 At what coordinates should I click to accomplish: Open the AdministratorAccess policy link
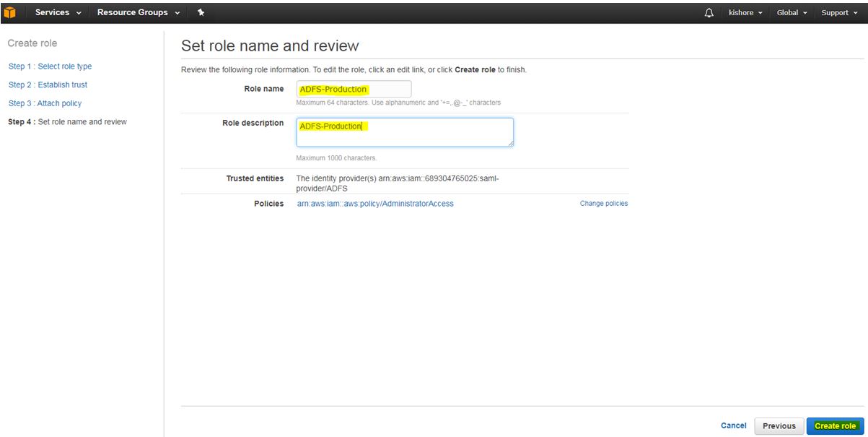[375, 204]
